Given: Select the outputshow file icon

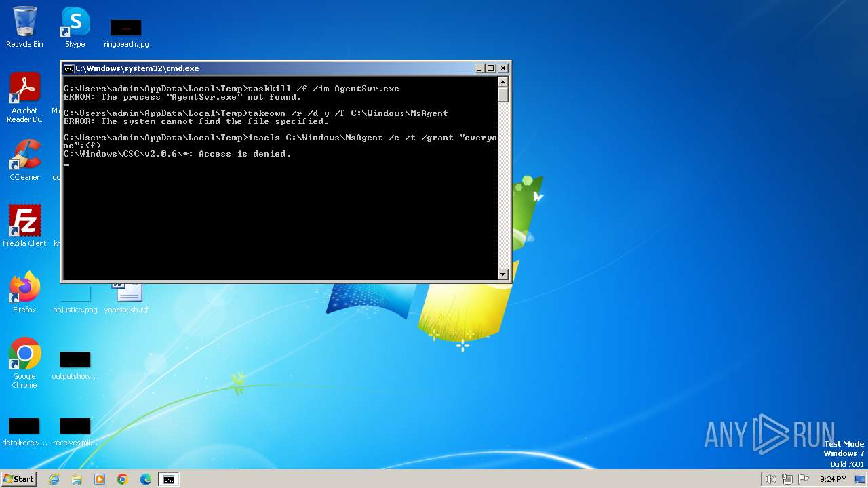Looking at the screenshot, I should 75,366.
